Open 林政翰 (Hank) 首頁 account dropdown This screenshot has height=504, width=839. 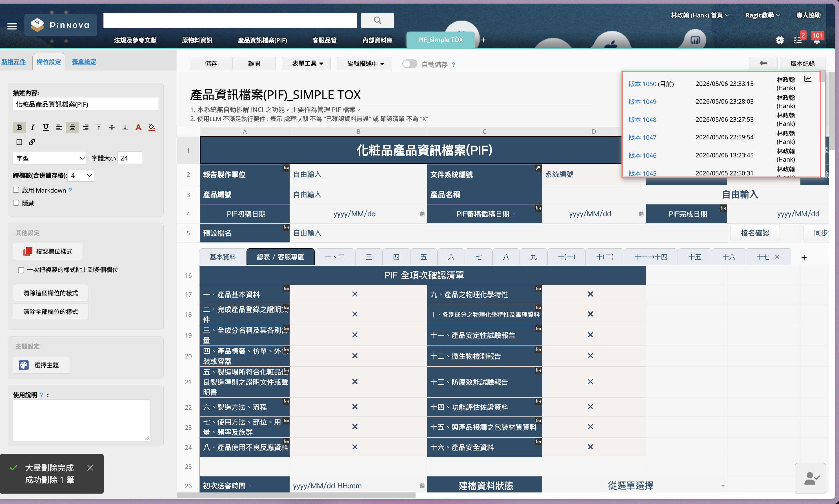[700, 15]
